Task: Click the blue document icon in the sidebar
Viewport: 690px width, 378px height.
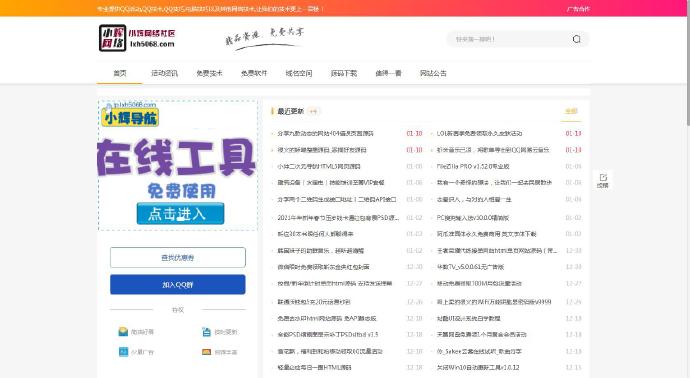Action: click(206, 331)
